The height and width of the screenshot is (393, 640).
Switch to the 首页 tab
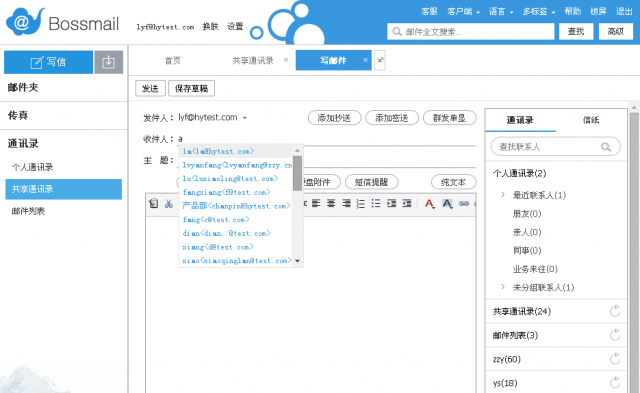click(173, 60)
